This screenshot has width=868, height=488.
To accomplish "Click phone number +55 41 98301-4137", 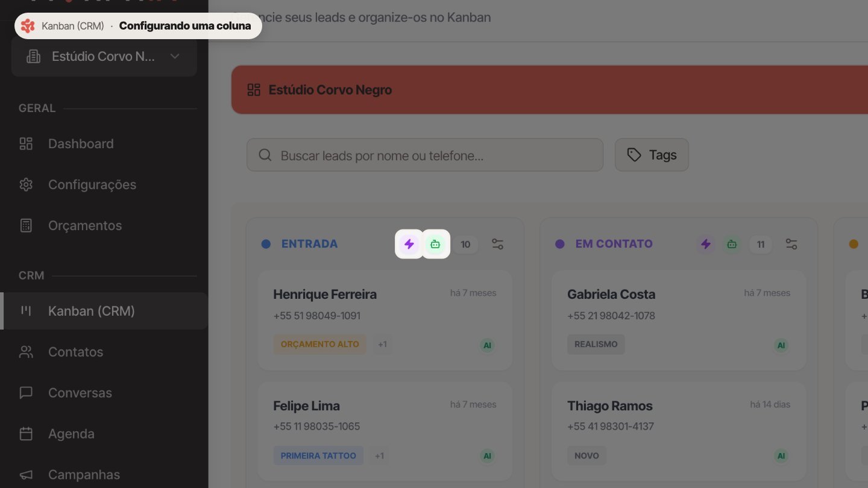I will click(611, 427).
